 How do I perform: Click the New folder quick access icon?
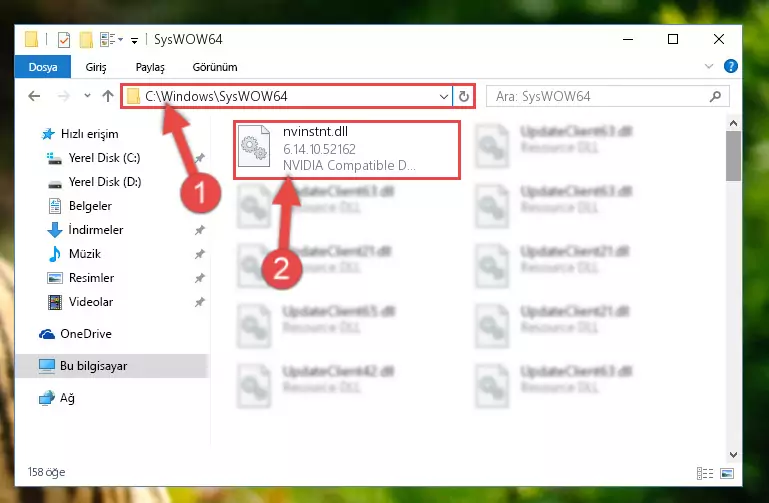[86, 40]
